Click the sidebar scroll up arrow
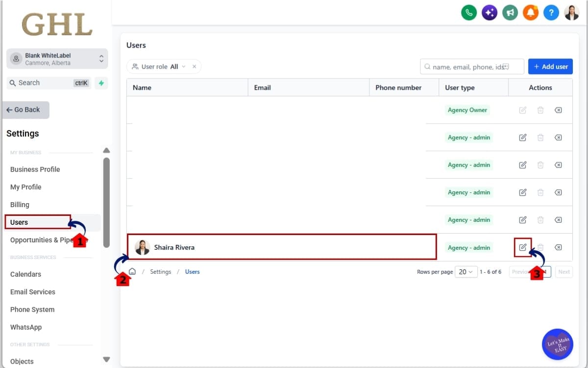This screenshot has height=368, width=588. [x=106, y=150]
